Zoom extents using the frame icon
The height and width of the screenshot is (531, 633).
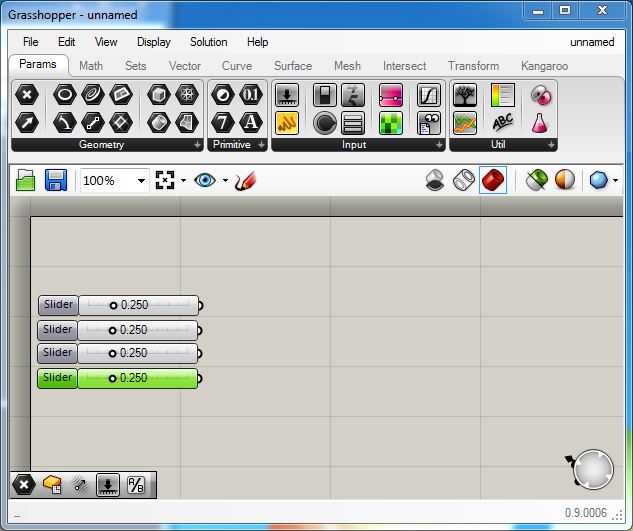coord(165,180)
